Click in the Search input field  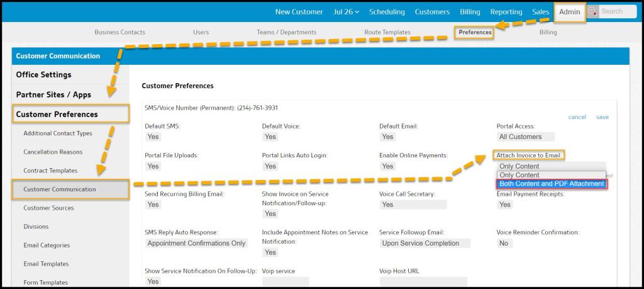pos(616,11)
